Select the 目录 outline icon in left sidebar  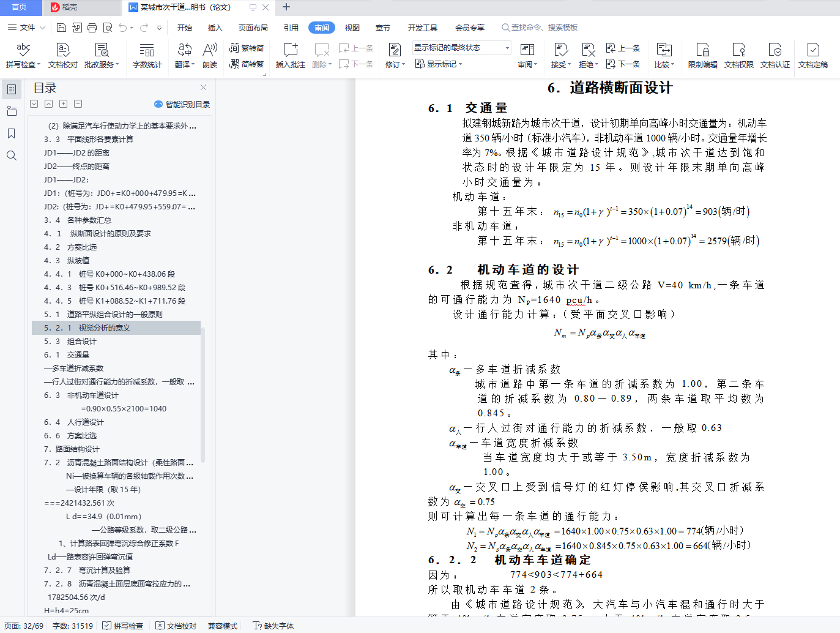12,89
